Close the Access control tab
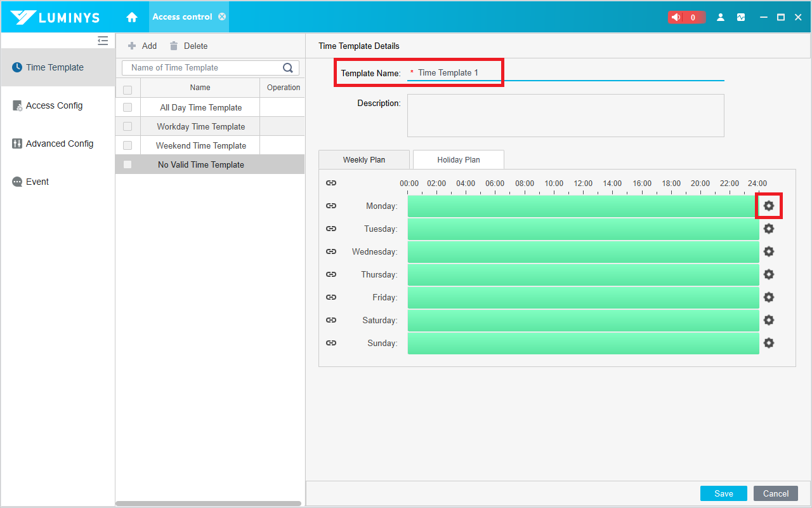The image size is (812, 508). (x=222, y=17)
